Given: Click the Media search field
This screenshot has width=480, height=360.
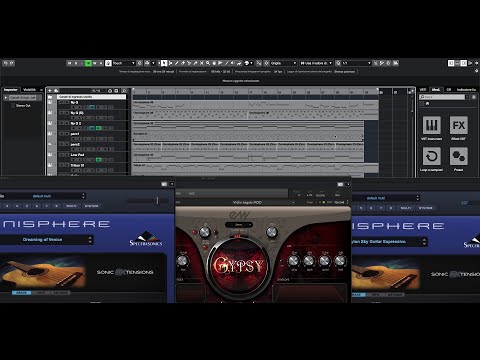Looking at the screenshot, I should pos(442,97).
